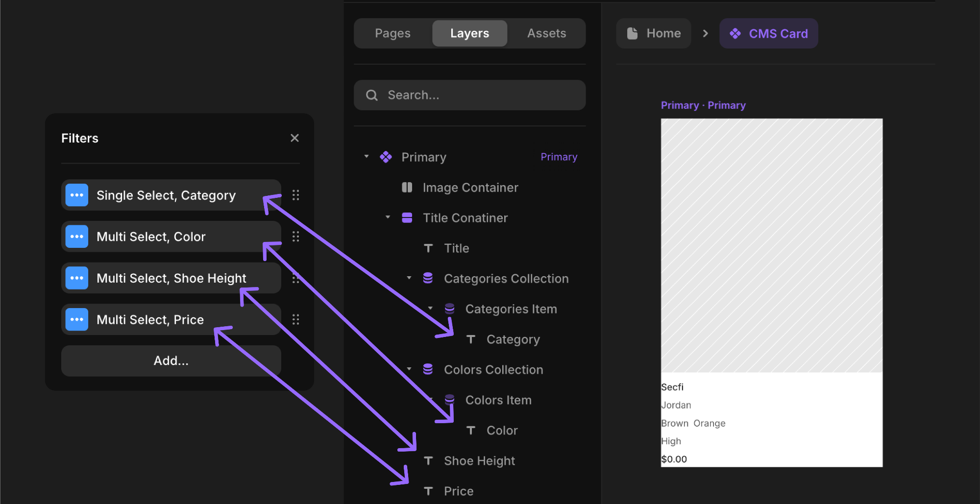Screen dimensions: 980x504
Task: Select the Shoe Height text layer
Action: pyautogui.click(x=479, y=461)
